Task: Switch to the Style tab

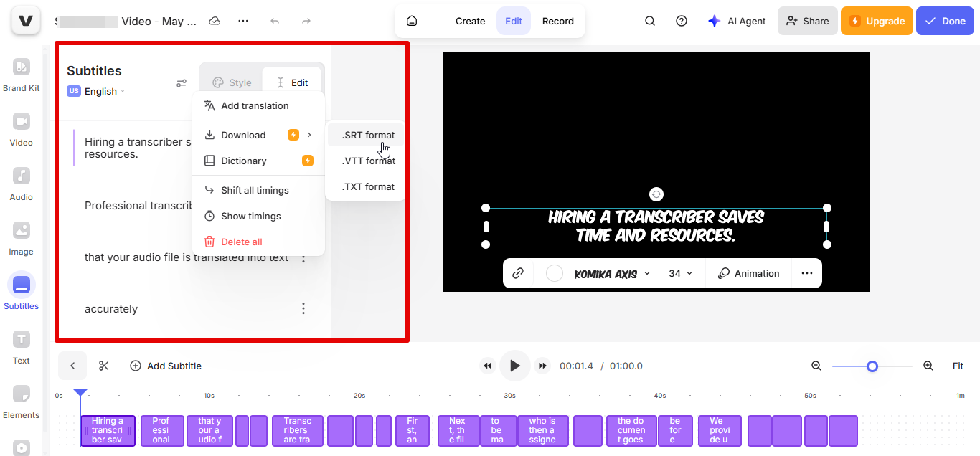Action: point(231,82)
